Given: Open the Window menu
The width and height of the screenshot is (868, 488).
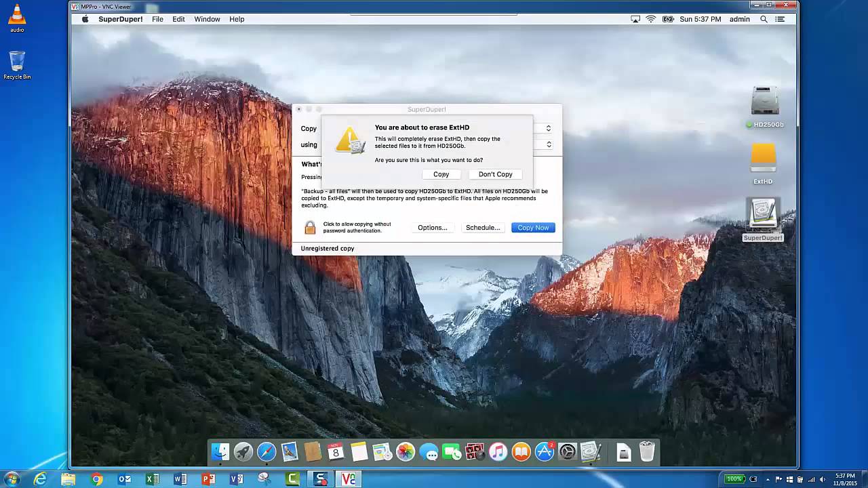Looking at the screenshot, I should [207, 19].
